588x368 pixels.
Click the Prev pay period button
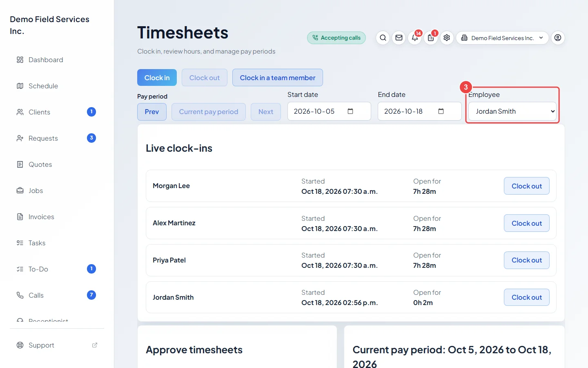(x=152, y=112)
